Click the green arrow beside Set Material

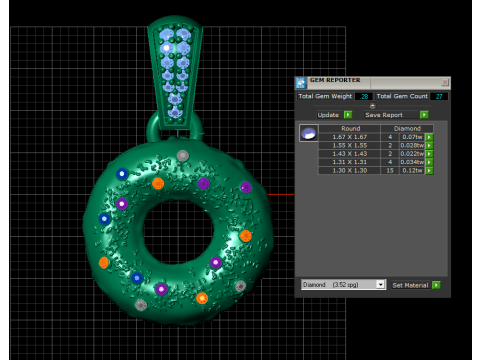(x=436, y=285)
